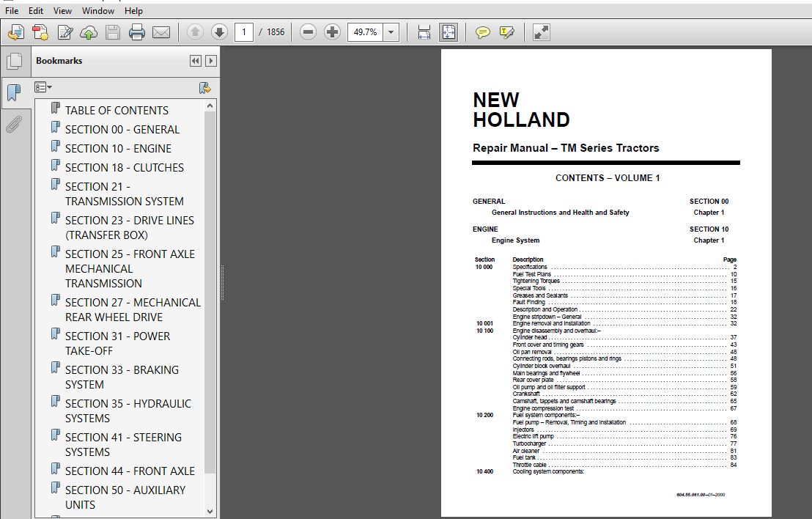Screen dimensions: 812x519
Task: Click 'General Instructions and Health and Safety' text
Action: (561, 213)
